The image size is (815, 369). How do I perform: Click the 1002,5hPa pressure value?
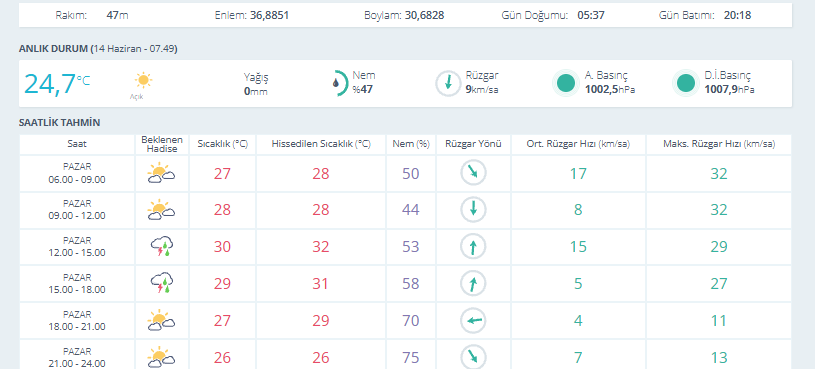coord(610,89)
